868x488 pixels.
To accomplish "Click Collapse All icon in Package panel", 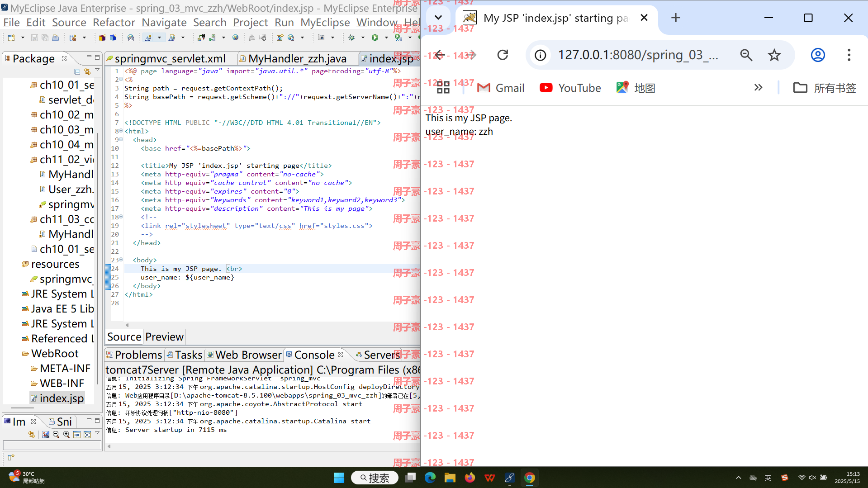I will point(77,71).
